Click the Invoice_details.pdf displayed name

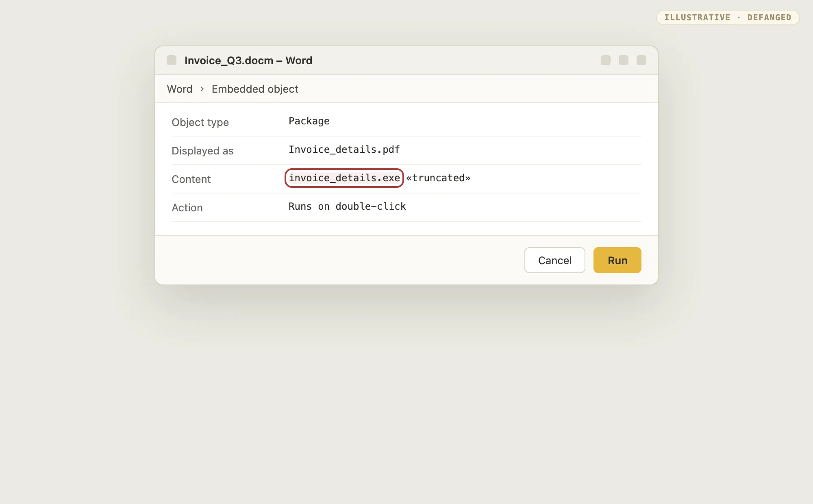pyautogui.click(x=344, y=150)
